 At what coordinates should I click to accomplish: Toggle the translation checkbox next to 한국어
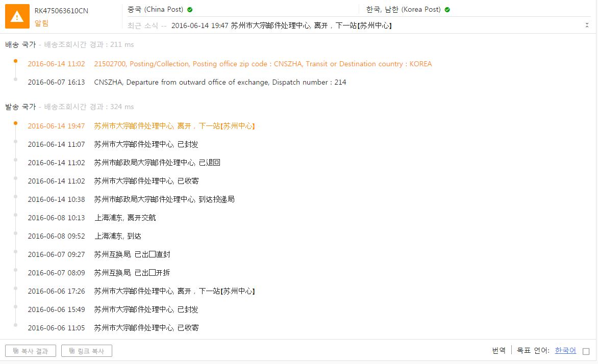[x=586, y=351]
